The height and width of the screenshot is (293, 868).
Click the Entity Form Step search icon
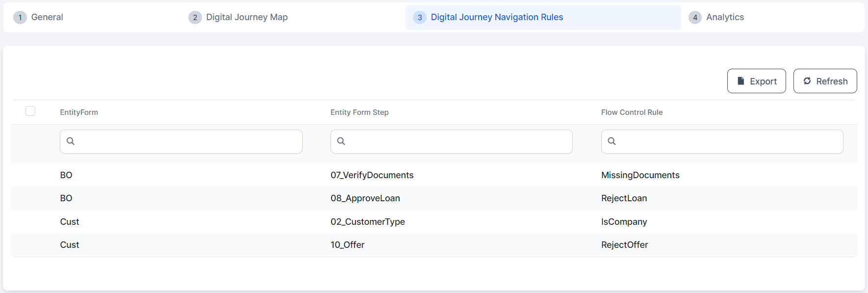pos(341,141)
